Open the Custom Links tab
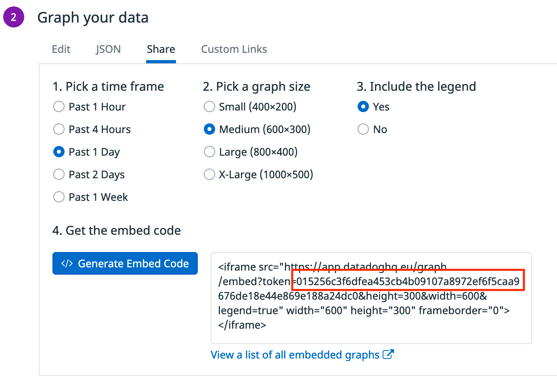Viewport: 557px width, 392px height. pos(234,49)
